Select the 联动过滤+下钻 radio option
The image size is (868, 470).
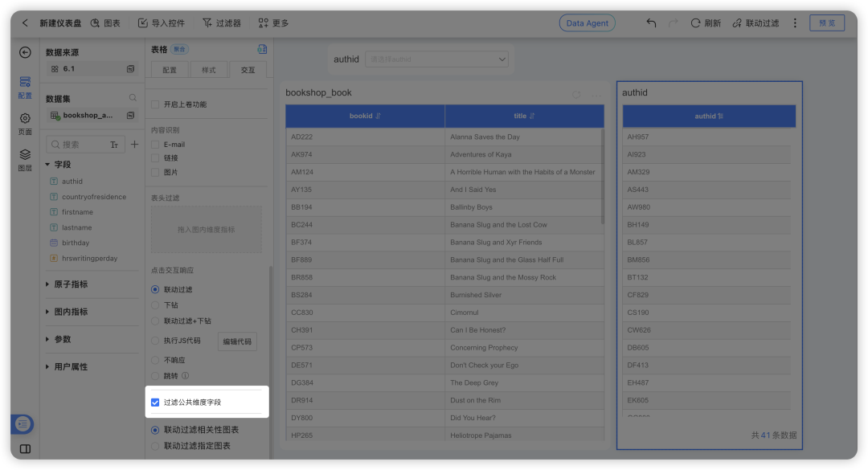click(156, 321)
